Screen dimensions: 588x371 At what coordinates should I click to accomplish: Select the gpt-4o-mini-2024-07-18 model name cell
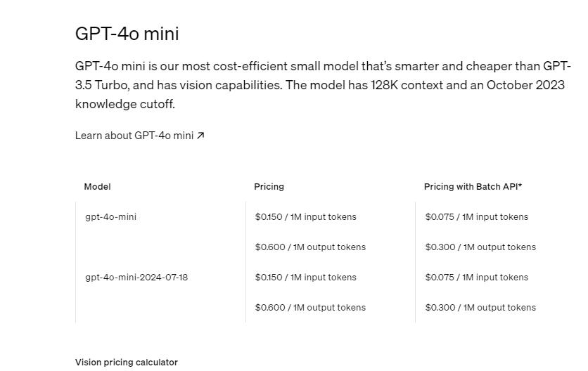click(x=136, y=278)
